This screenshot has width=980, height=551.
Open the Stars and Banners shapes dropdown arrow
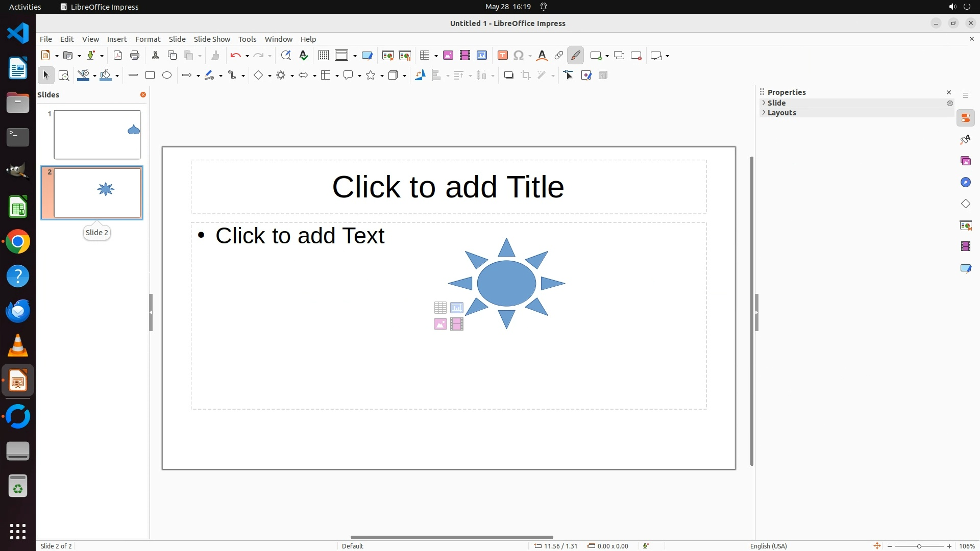(x=382, y=76)
